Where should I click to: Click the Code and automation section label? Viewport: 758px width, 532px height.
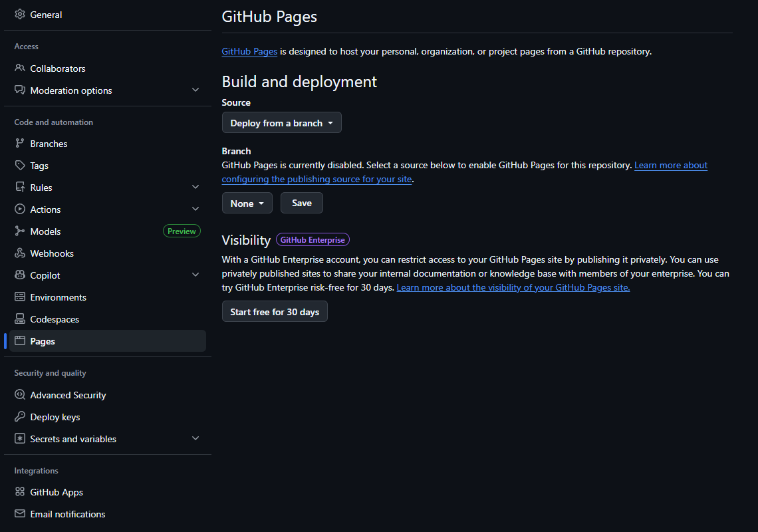coord(54,122)
